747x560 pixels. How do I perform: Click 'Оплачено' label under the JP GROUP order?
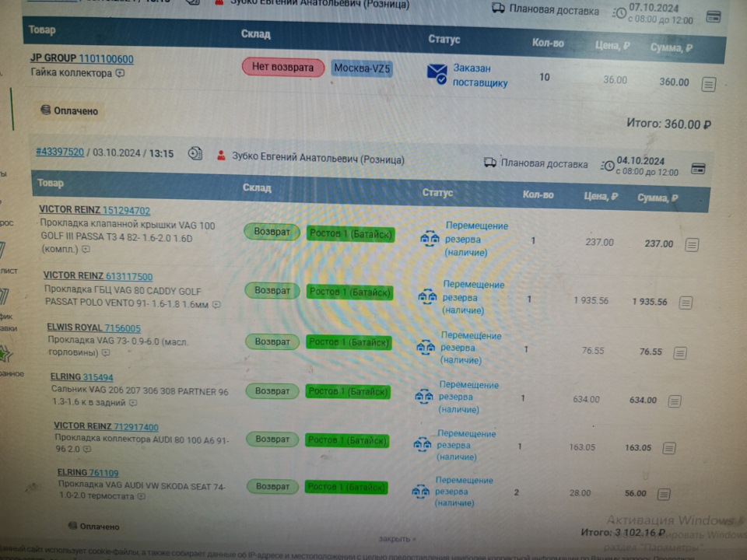pos(69,111)
